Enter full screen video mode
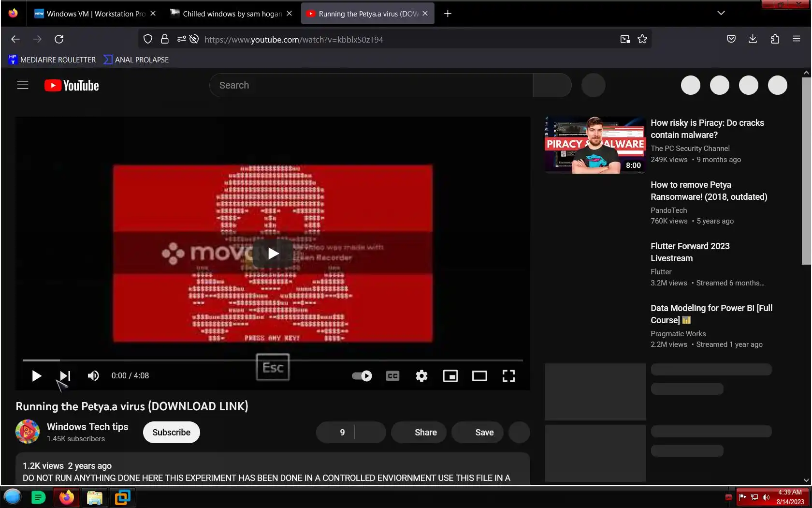 (508, 376)
